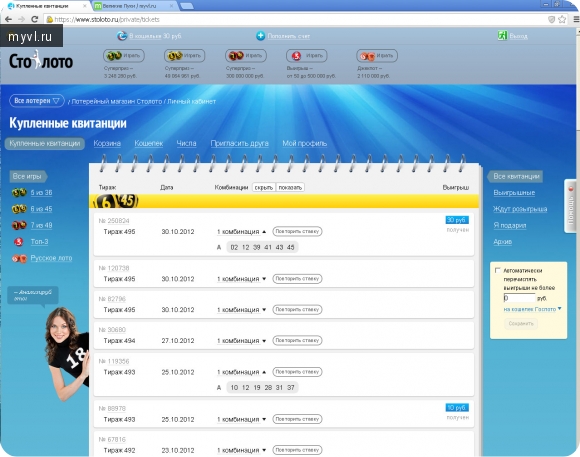Click показать to show all combinations
Screen dimensions: 580x457
point(290,188)
